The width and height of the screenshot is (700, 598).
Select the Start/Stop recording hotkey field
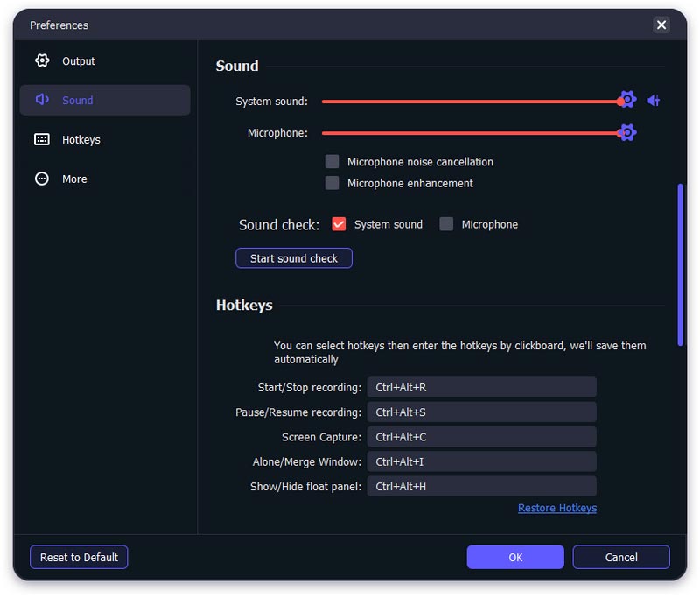[481, 387]
